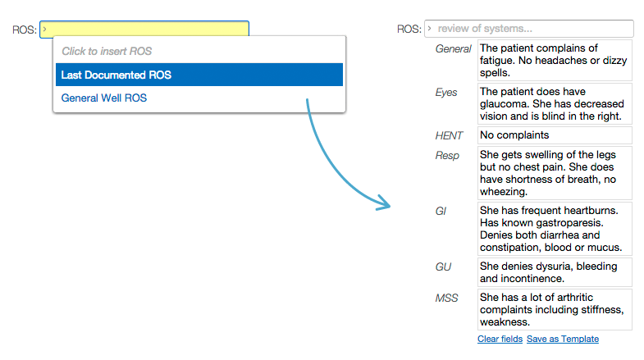This screenshot has width=644, height=360.
Task: Click the Save as Template link
Action: point(563,339)
